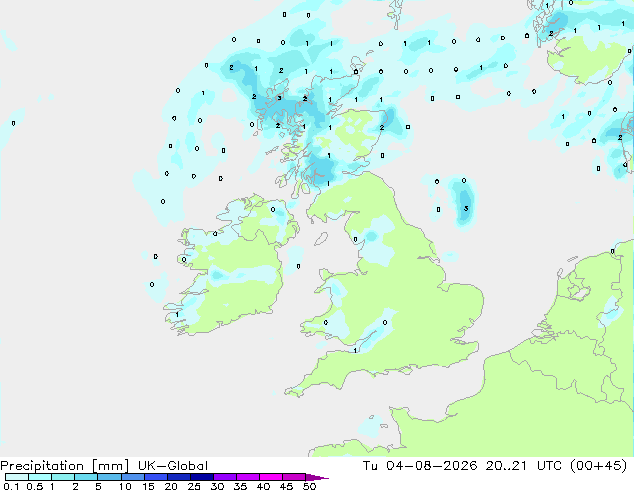634x490 pixels.
Task: Click the legend tick label '10'
Action: click(125, 486)
